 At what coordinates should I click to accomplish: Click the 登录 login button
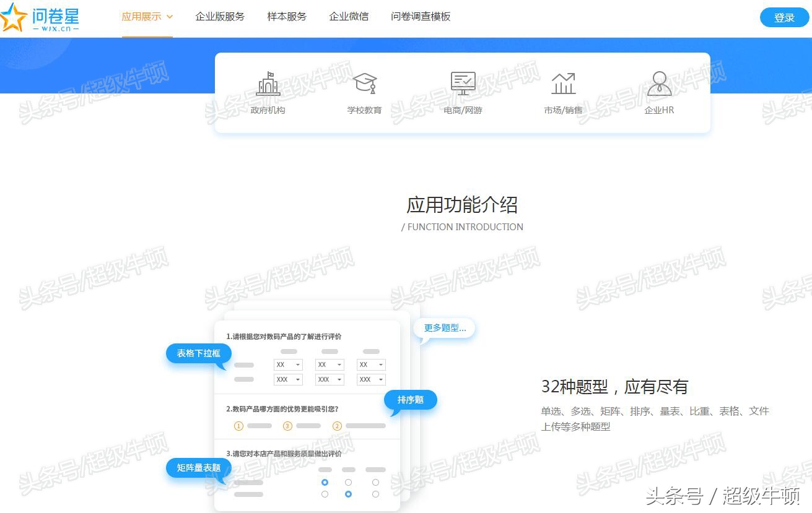tap(784, 17)
